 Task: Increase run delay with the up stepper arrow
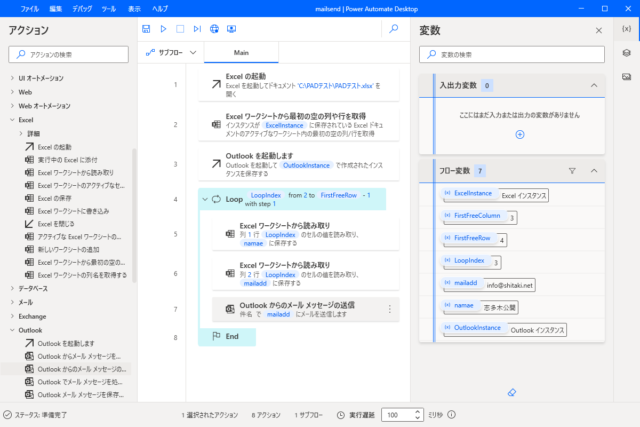tap(418, 411)
